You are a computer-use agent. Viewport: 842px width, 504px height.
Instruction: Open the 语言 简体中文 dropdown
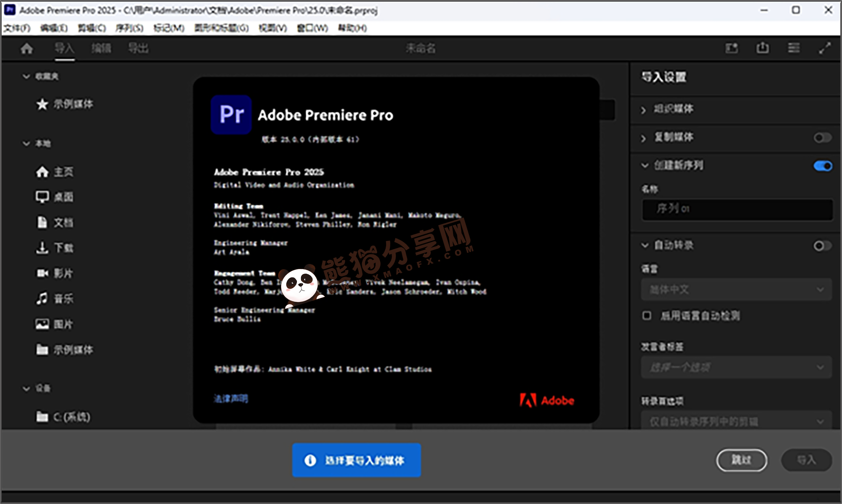(736, 289)
